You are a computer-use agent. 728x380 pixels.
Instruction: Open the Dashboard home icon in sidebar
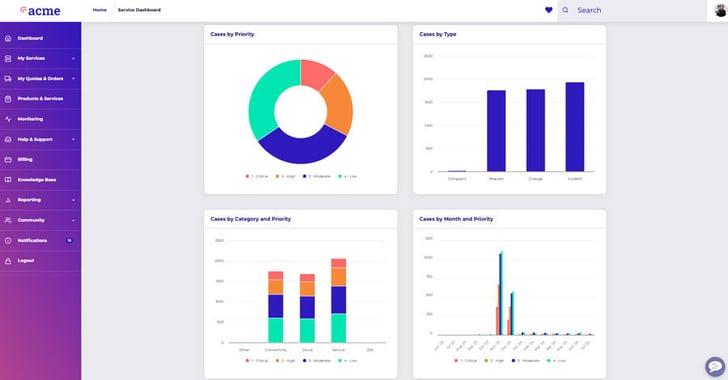tap(8, 38)
